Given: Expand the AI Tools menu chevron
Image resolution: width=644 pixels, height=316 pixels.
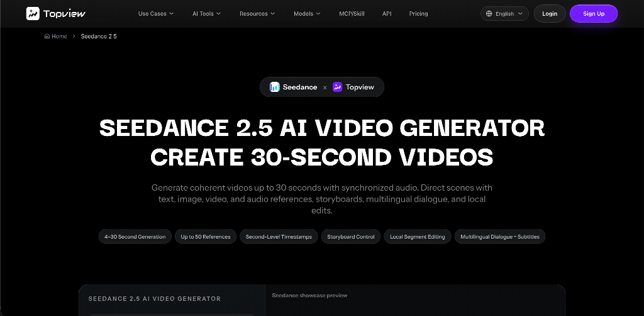Looking at the screenshot, I should click(218, 14).
